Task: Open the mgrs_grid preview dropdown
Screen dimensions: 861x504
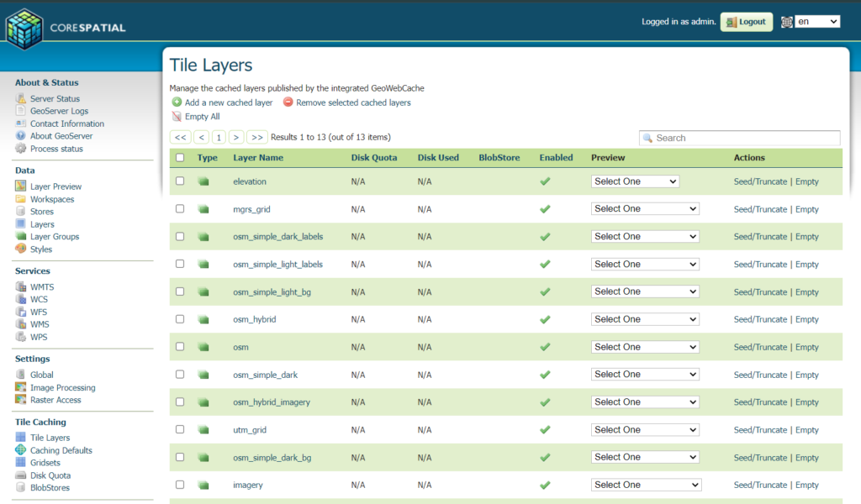Action: pyautogui.click(x=645, y=209)
